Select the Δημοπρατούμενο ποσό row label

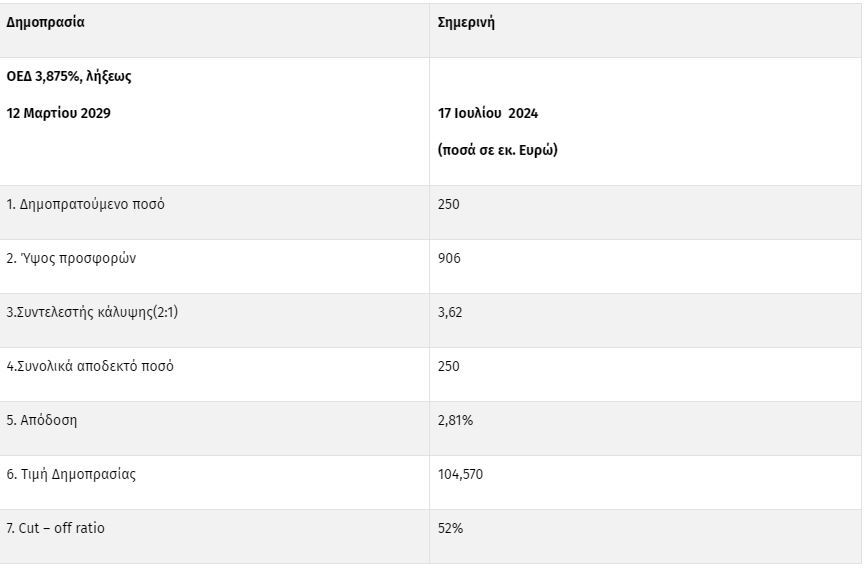click(85, 205)
